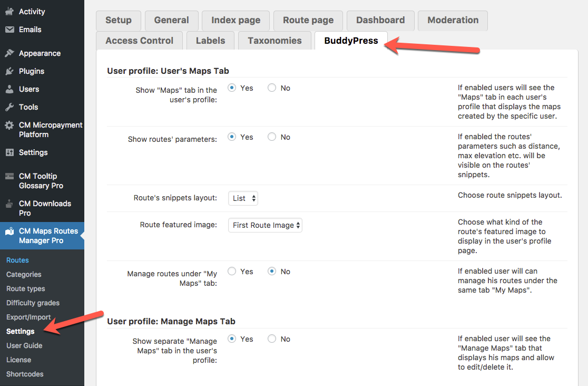Switch to the Route page tab

(x=308, y=20)
